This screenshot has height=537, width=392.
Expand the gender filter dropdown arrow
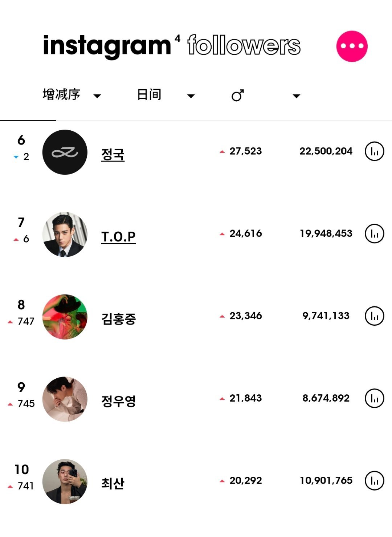tap(297, 96)
